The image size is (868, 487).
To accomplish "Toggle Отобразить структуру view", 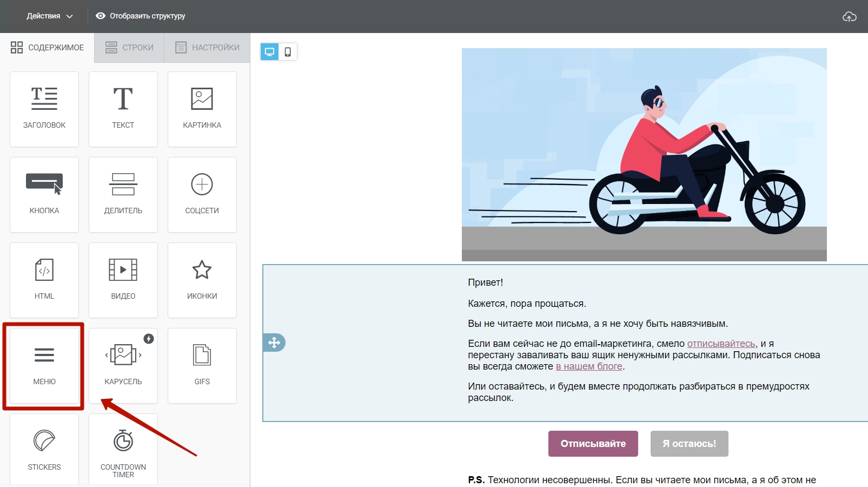I will tap(141, 16).
